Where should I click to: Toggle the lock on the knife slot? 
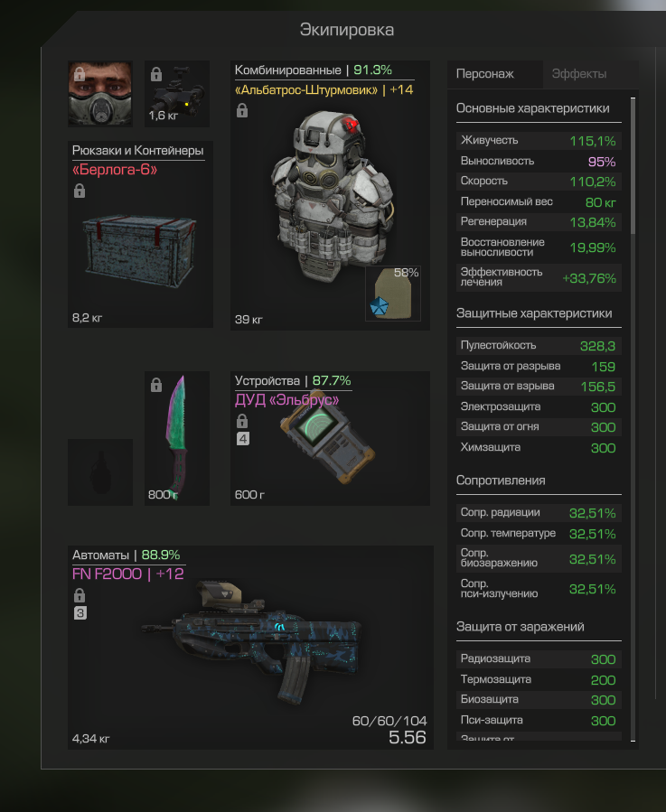[x=156, y=385]
